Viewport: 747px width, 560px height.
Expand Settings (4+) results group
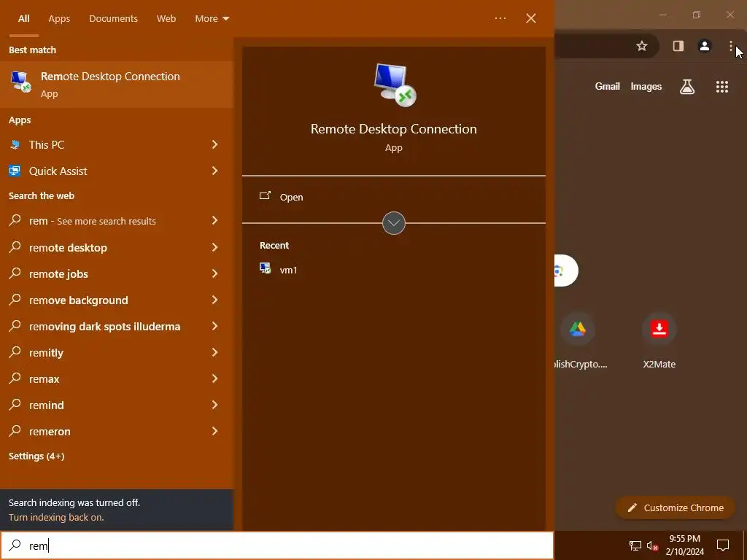[x=36, y=456]
